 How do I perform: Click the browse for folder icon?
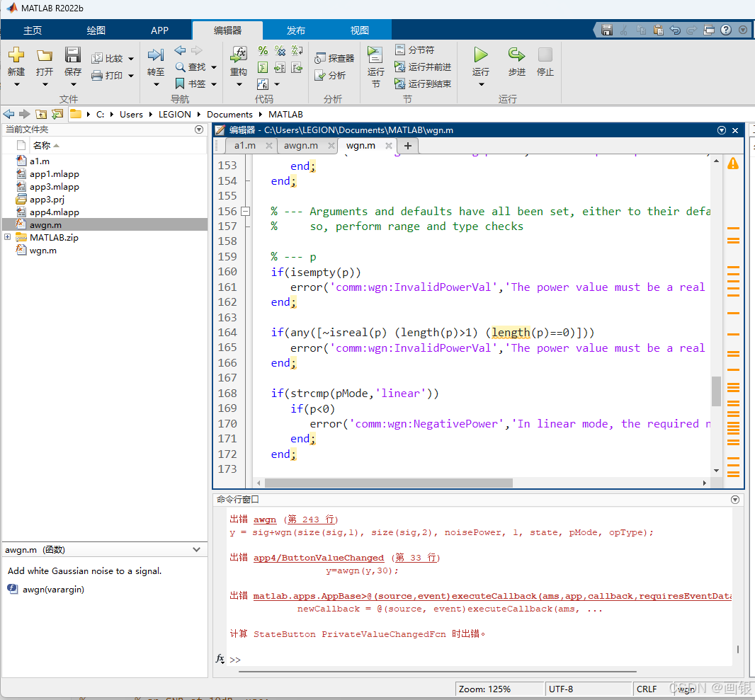click(x=57, y=115)
